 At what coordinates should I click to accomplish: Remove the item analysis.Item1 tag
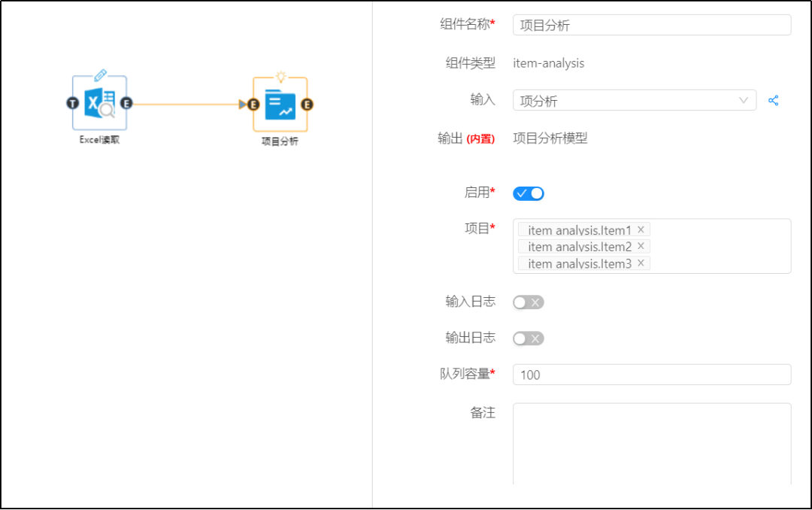(x=641, y=229)
